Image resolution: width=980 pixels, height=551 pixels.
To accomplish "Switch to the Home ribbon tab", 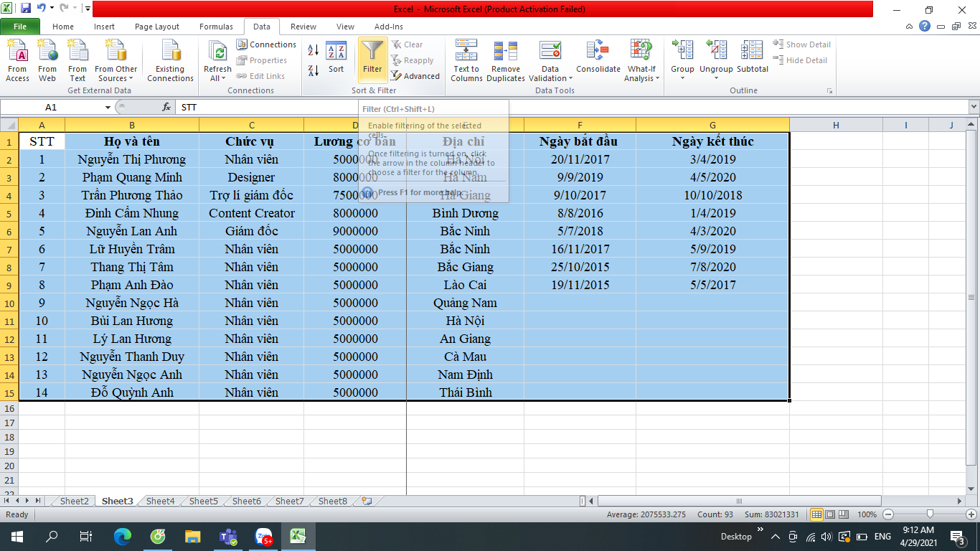I will pos(63,27).
